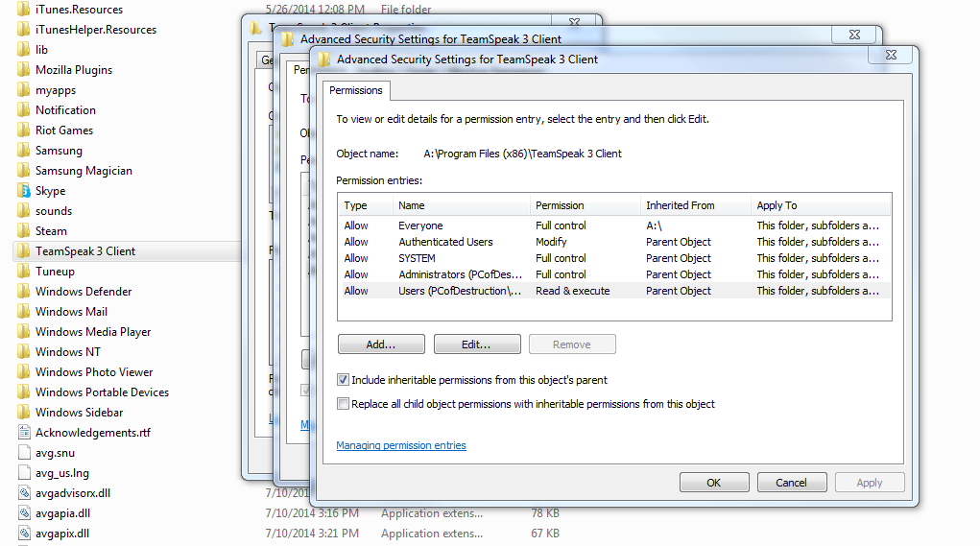Confirm with the OK button
Screen dimensions: 980x546
714,483
